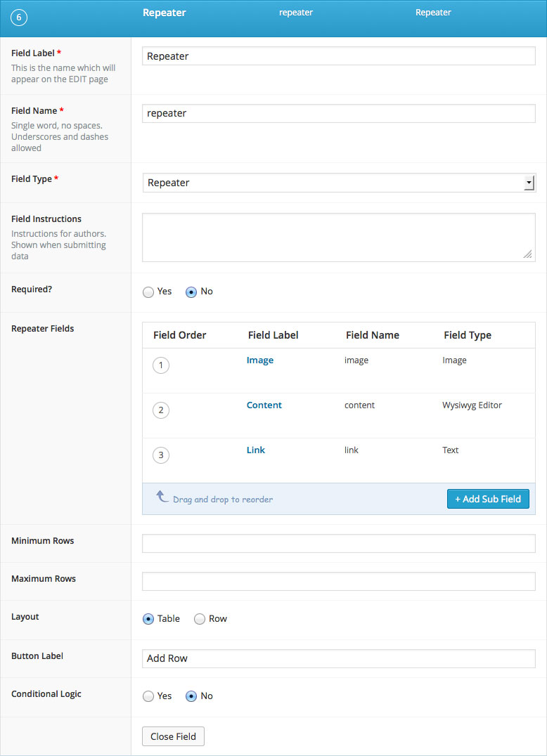The width and height of the screenshot is (547, 756).
Task: Click the drag and drop reorder arrow icon
Action: pos(162,496)
